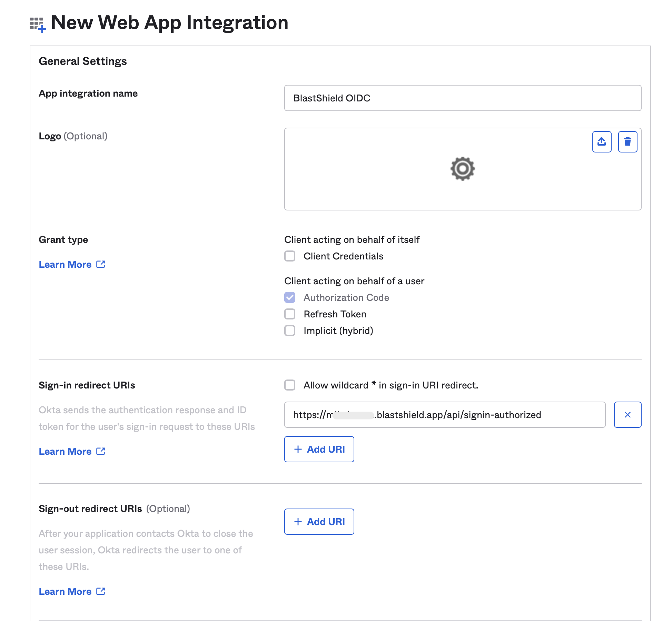Viewport: 672px width, 621px height.
Task: Enable the Implicit (hybrid) grant
Action: [290, 331]
